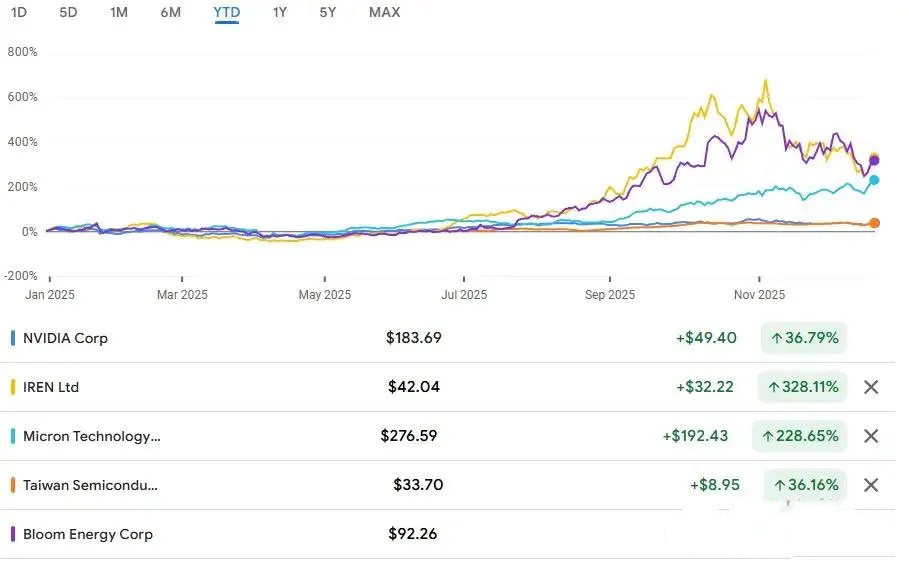Click the YTD range tab

[x=226, y=12]
